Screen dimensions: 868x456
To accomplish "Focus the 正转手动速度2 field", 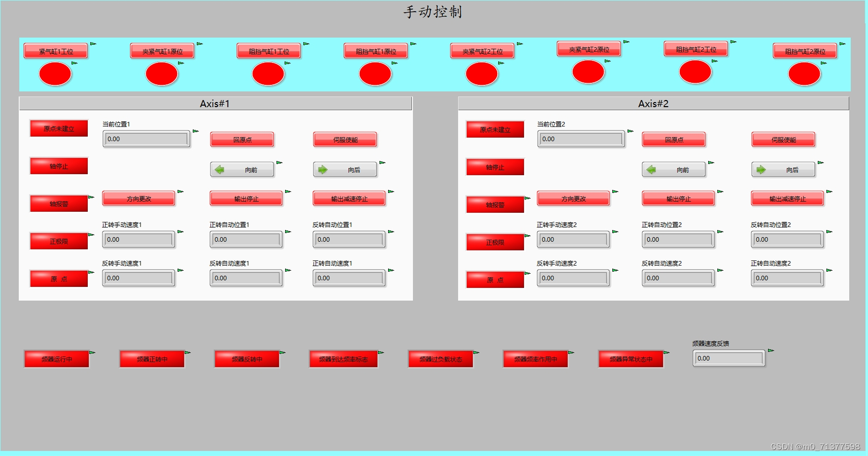I will pyautogui.click(x=574, y=240).
